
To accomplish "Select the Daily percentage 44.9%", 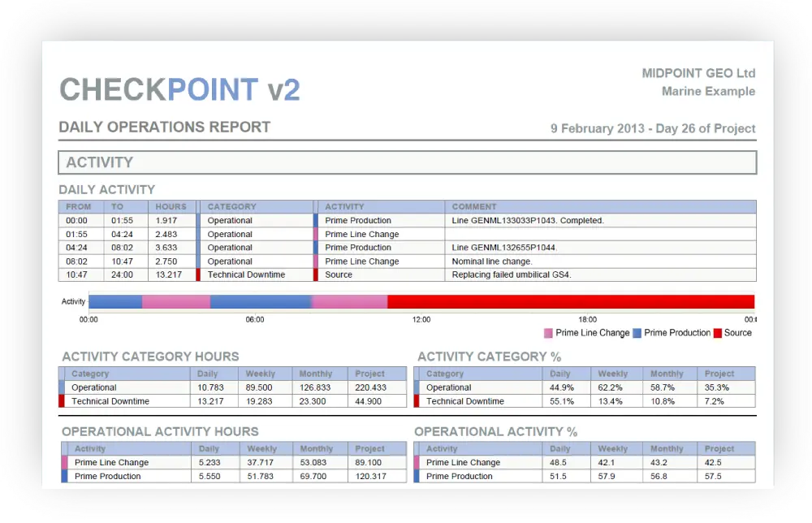I will (x=562, y=387).
